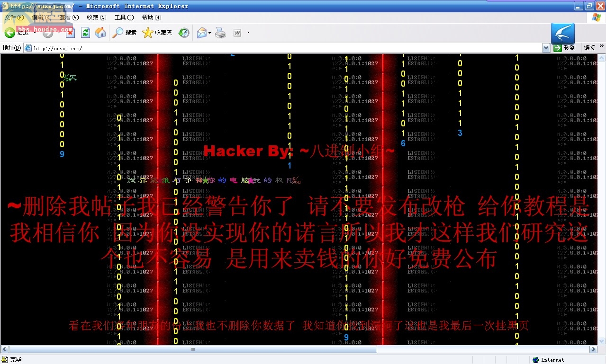The width and height of the screenshot is (606, 364).
Task: Click the blue Thunder bird floating icon
Action: 563,34
